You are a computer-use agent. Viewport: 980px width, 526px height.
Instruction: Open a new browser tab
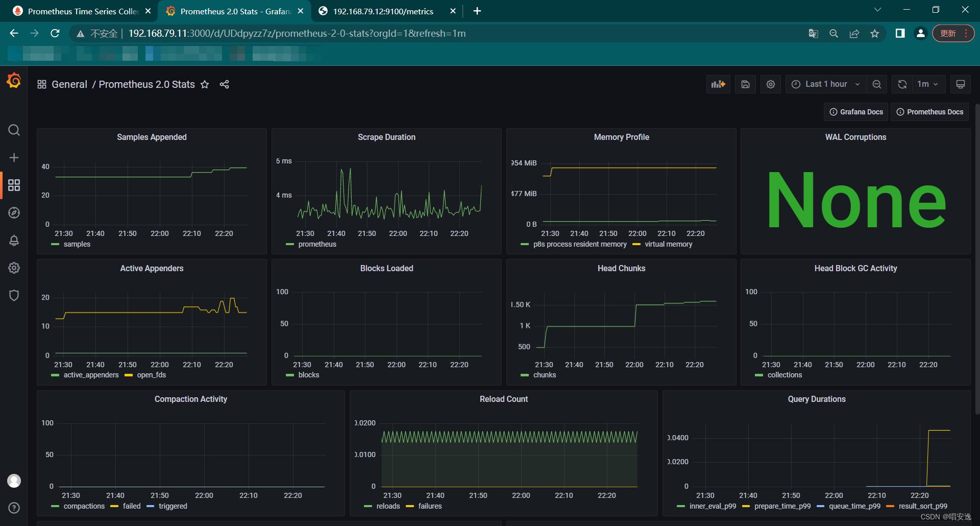(x=477, y=11)
